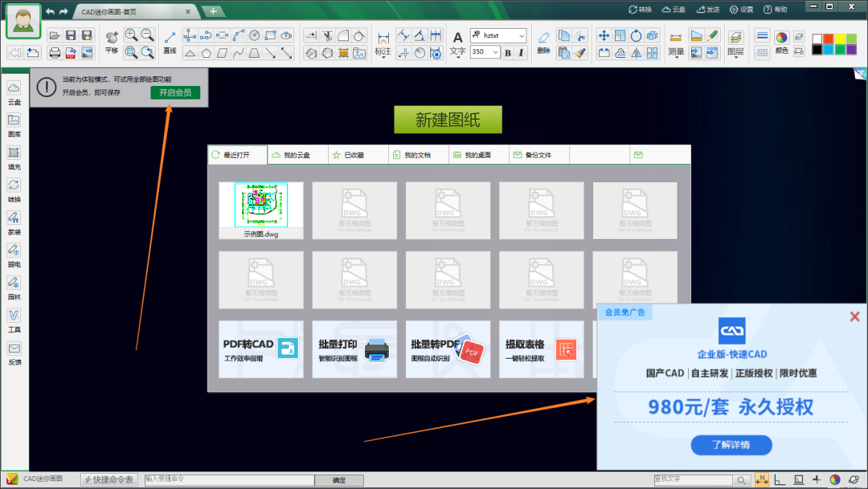The height and width of the screenshot is (489, 868).
Task: Open the Gallery (图库) sidebar item
Action: point(14,125)
